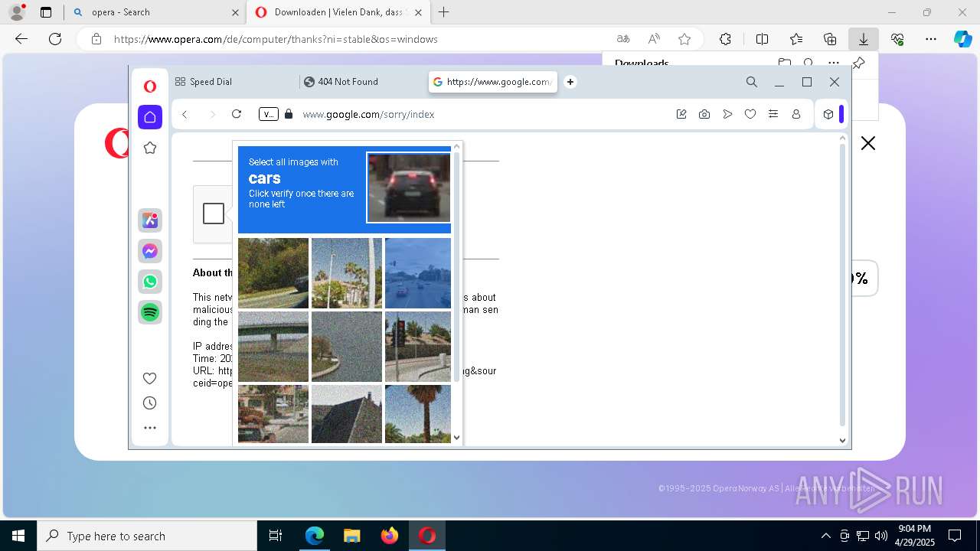Open a new tab in Opera
980x551 pixels.
tap(570, 82)
